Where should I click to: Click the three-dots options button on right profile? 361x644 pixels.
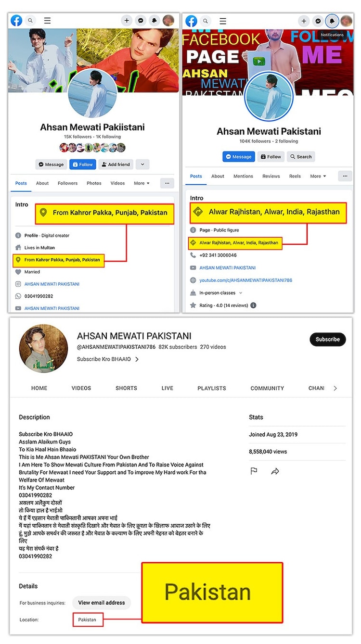tap(345, 176)
